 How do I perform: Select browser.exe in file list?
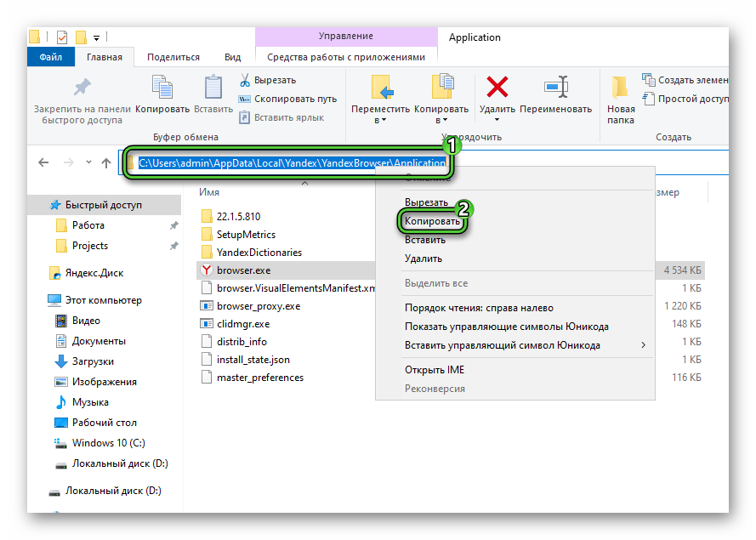pyautogui.click(x=243, y=270)
